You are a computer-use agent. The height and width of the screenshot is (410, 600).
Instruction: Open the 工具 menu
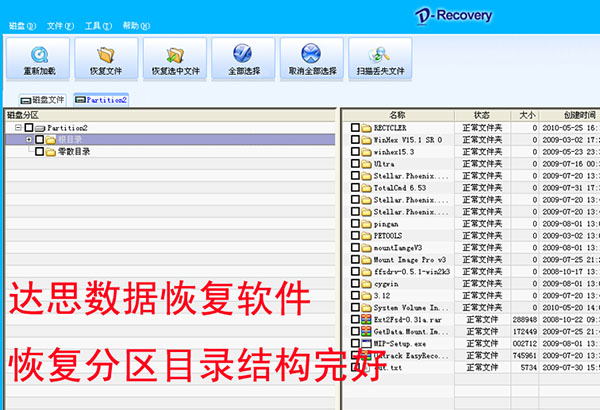click(x=98, y=26)
